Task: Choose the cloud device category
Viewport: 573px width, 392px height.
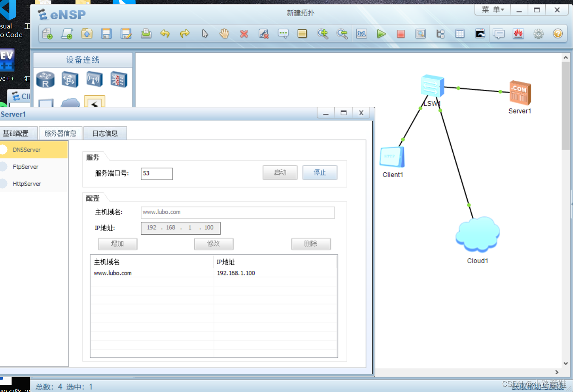Action: (x=70, y=102)
